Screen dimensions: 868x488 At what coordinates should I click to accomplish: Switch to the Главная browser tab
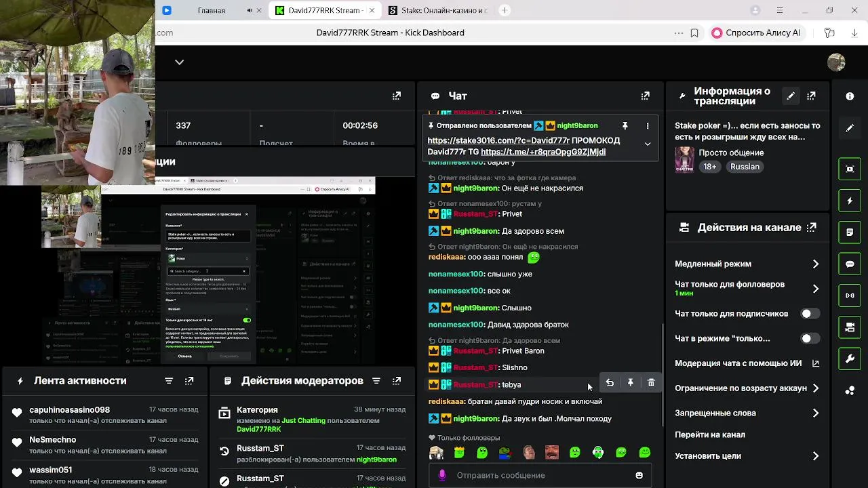[212, 11]
